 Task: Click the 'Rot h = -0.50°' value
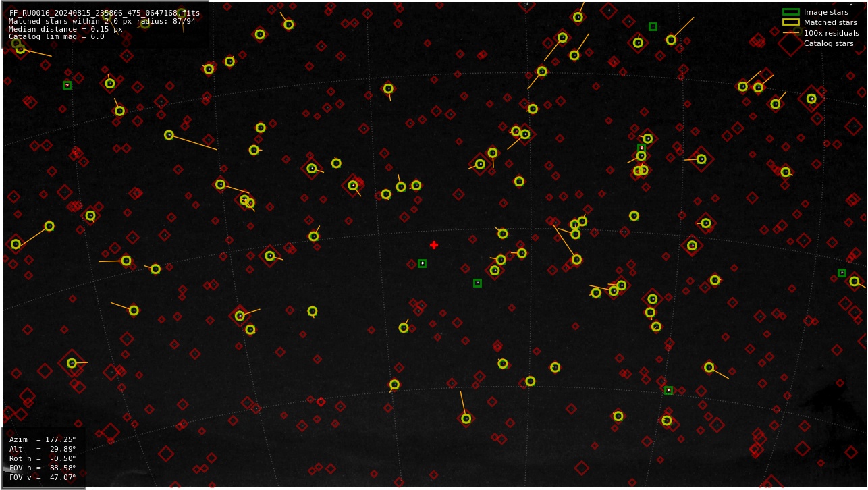(x=43, y=458)
